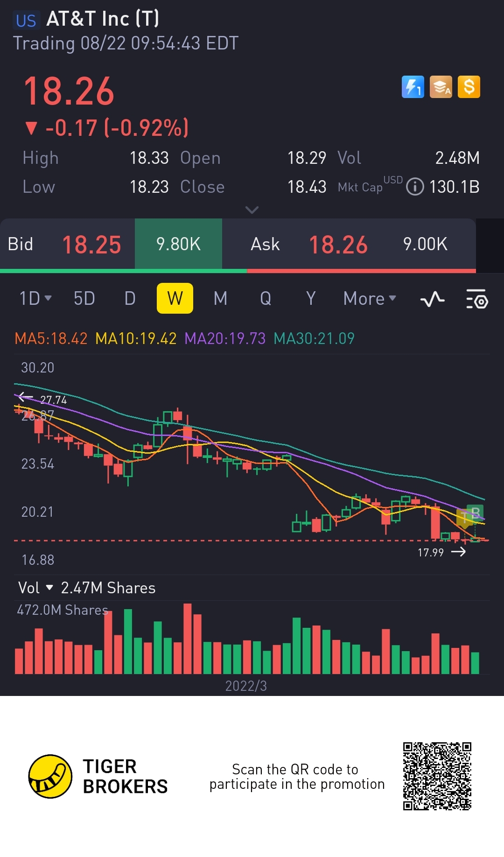The width and height of the screenshot is (504, 857).
Task: Select the M monthly chart tab
Action: point(220,298)
